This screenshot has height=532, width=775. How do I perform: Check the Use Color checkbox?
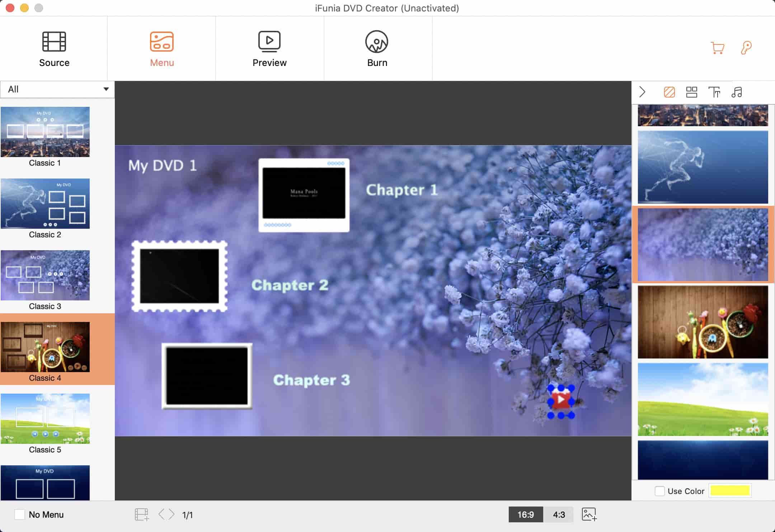(x=659, y=491)
